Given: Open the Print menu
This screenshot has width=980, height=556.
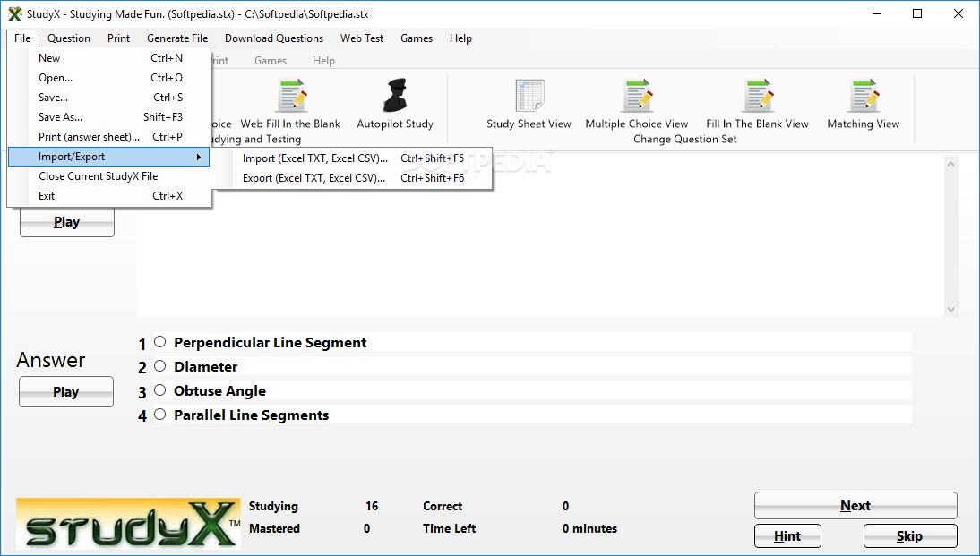Looking at the screenshot, I should [119, 38].
